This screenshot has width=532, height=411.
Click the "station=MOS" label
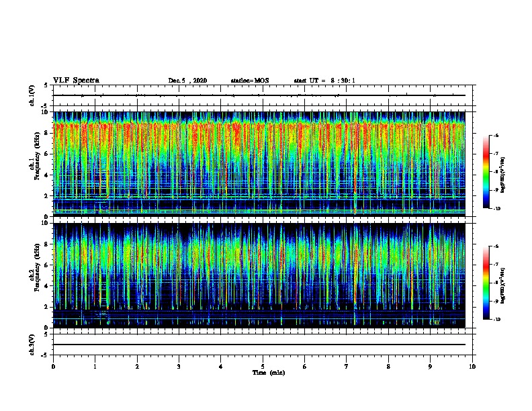250,81
